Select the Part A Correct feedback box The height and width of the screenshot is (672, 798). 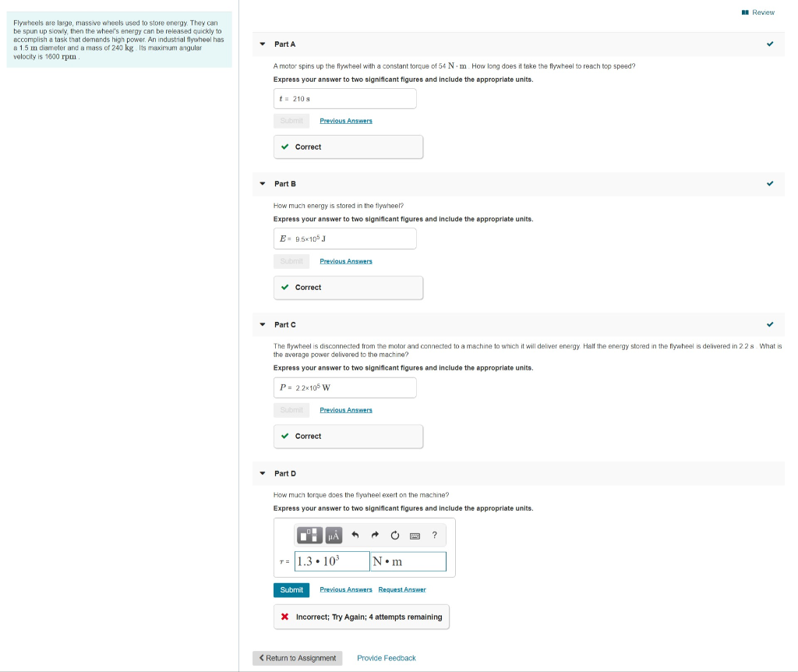coord(348,147)
